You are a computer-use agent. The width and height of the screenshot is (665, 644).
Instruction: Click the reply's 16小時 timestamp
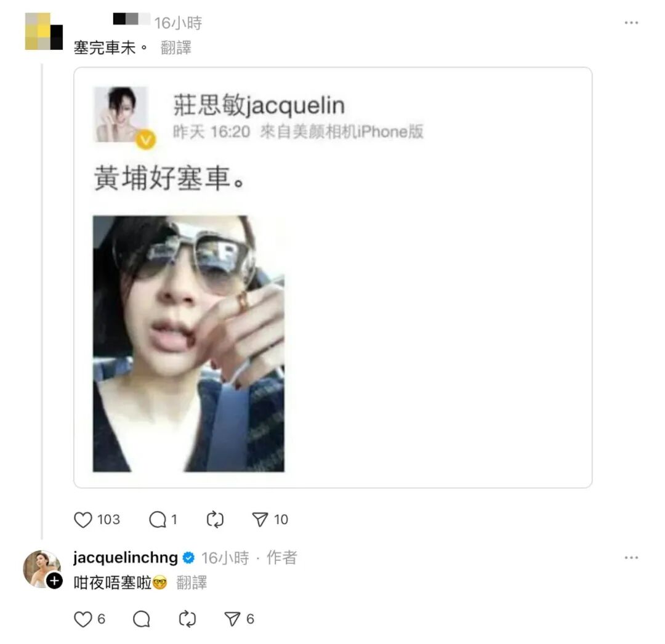click(x=225, y=558)
